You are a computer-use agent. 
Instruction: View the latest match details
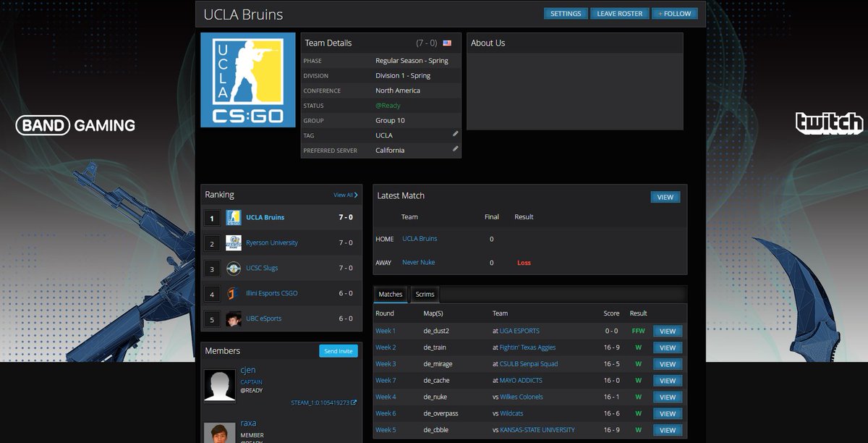click(x=665, y=197)
